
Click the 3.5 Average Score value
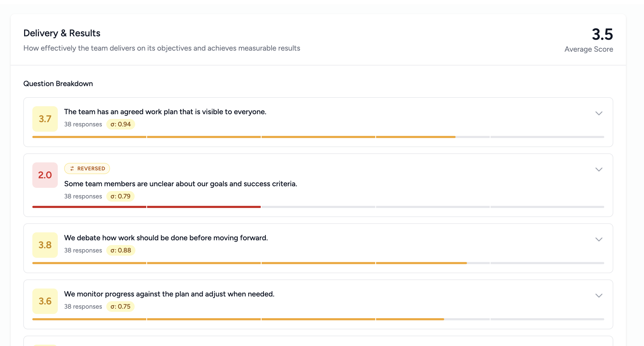point(602,34)
